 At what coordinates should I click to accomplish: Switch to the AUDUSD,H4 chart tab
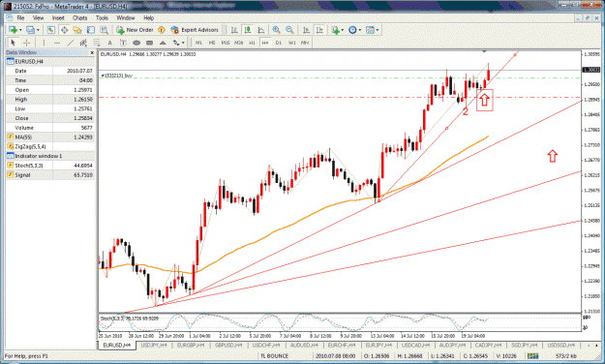click(304, 345)
